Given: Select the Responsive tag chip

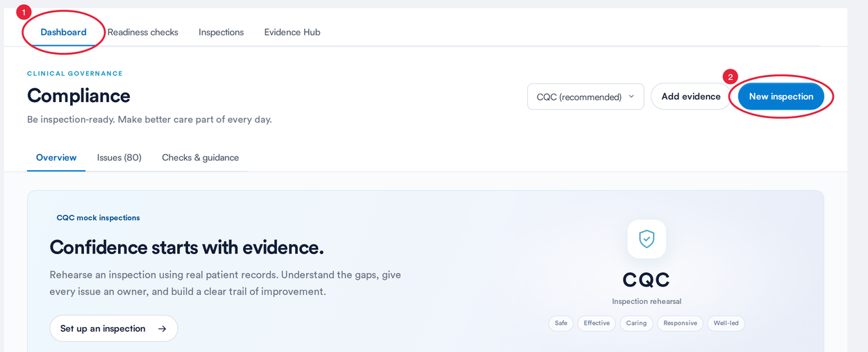Looking at the screenshot, I should [x=680, y=324].
